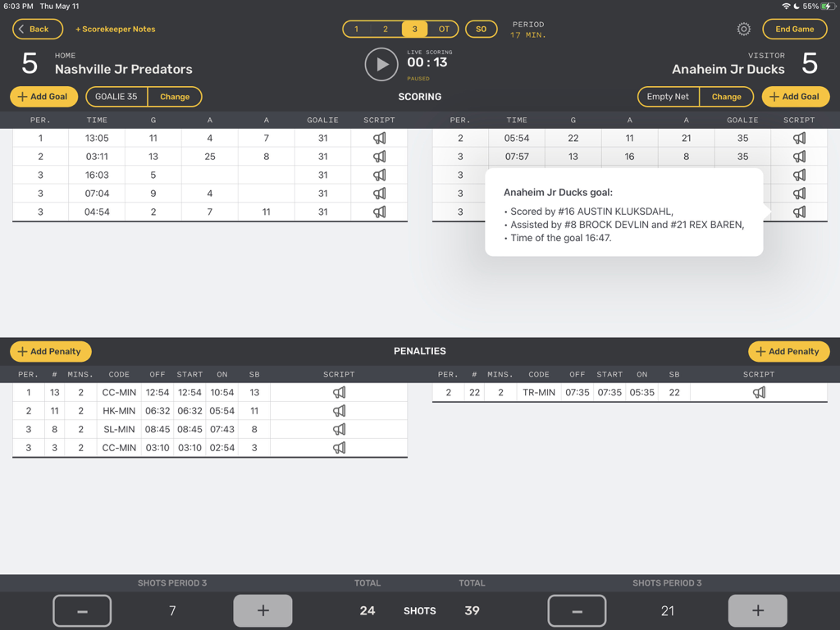The image size is (840, 630).
Task: Tap megaphone for Ducks goal at 05:54
Action: point(798,138)
